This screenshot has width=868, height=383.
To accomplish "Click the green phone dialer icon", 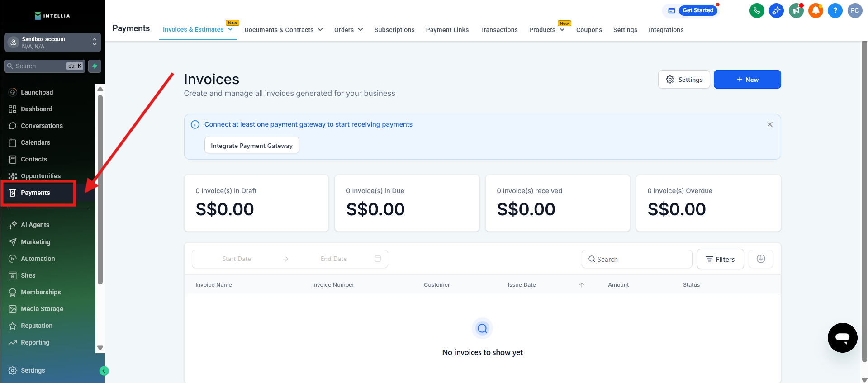I will 757,10.
